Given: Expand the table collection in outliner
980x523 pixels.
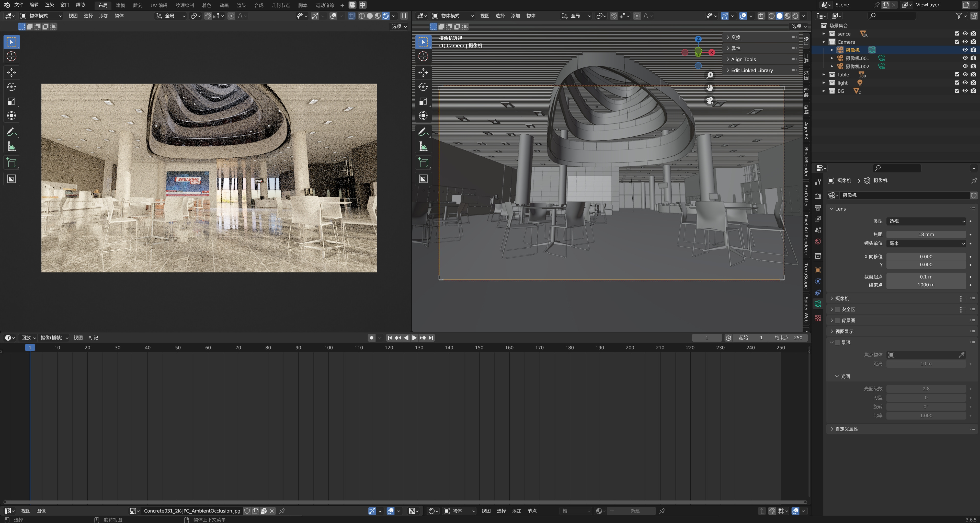Looking at the screenshot, I should coord(824,75).
